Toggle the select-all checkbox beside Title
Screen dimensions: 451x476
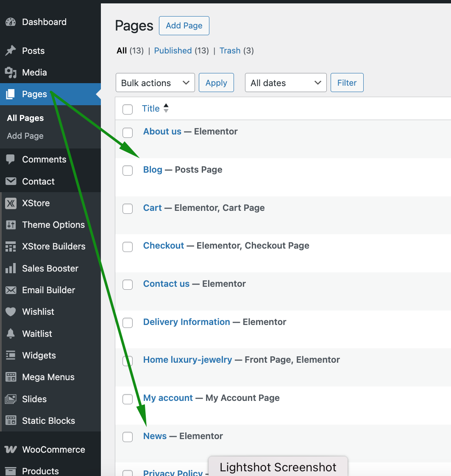pos(128,109)
